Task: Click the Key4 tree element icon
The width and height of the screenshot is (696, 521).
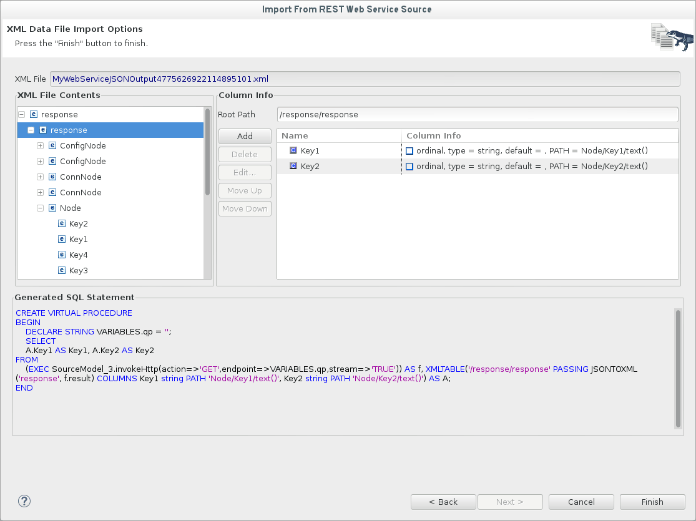Action: 62,255
